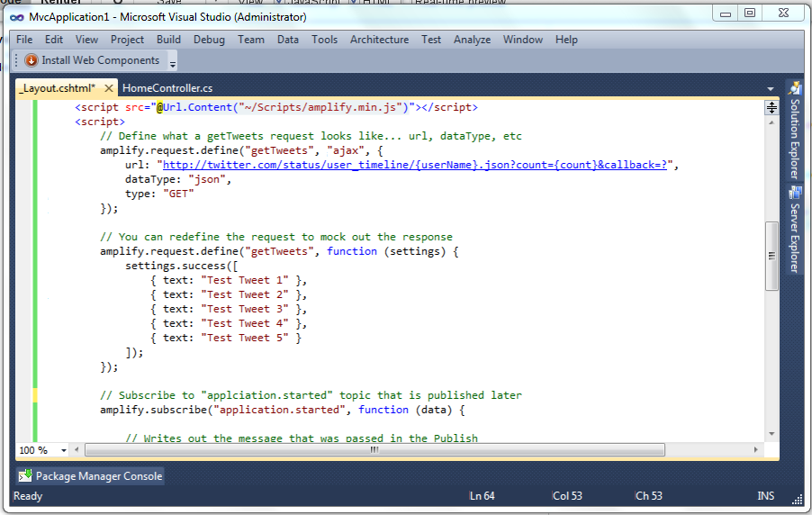Click the Ln 64 status bar entry
This screenshot has height=515, width=812.
coord(483,496)
